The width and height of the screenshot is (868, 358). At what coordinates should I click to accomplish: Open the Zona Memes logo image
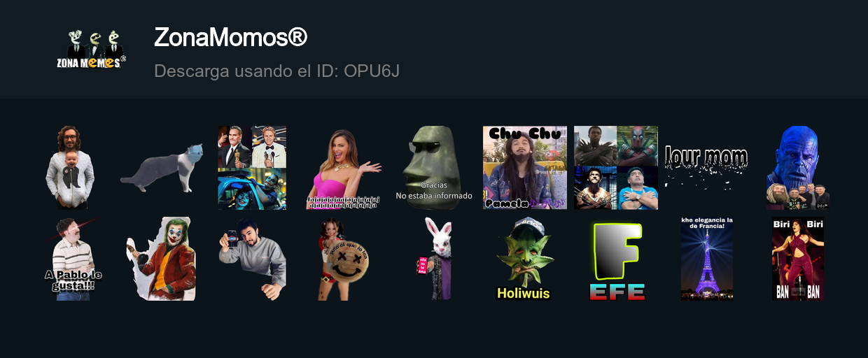click(x=91, y=50)
